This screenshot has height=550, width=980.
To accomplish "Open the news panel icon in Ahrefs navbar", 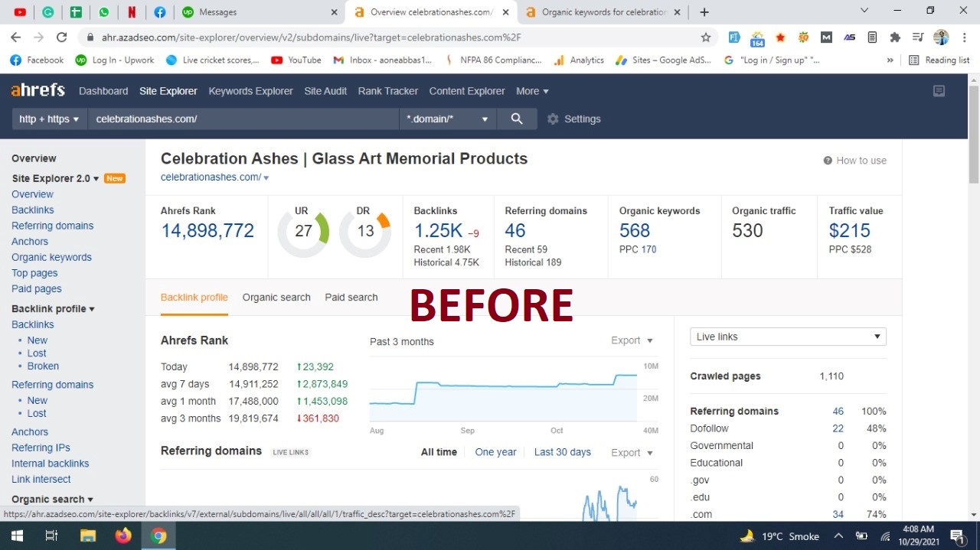I will pos(939,90).
